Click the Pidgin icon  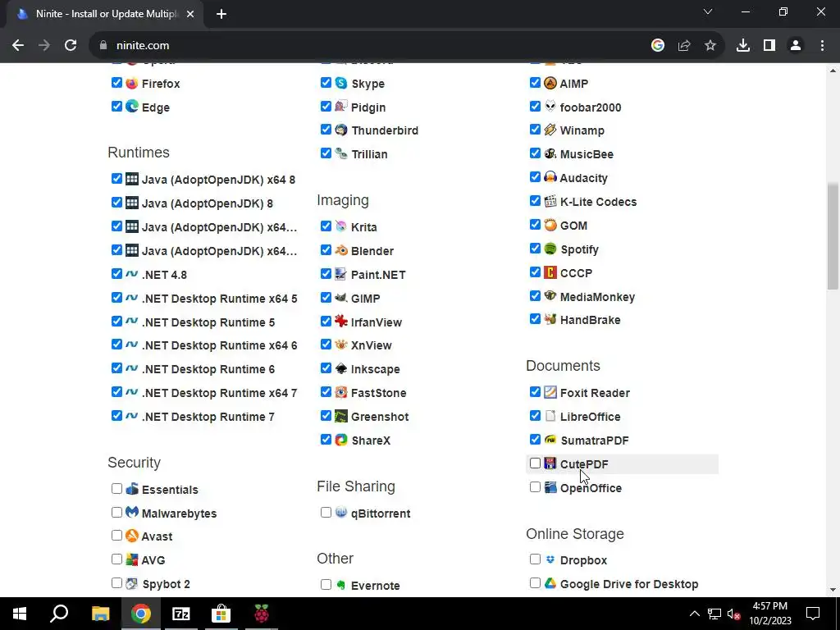(341, 107)
